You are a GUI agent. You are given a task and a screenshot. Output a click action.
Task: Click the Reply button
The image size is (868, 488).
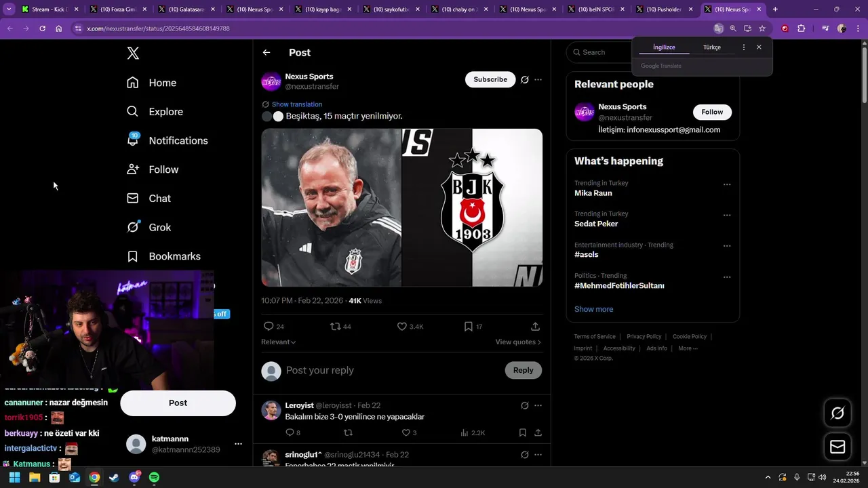523,370
